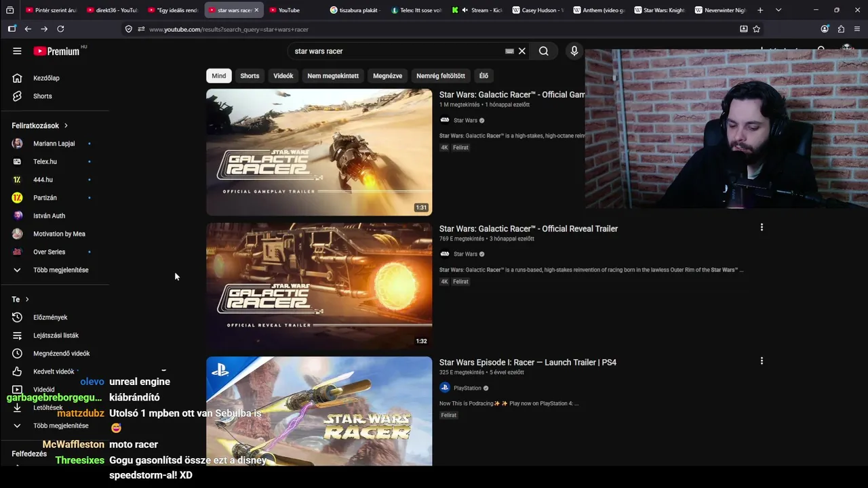Open Kedvelt videók liked videos
Screen dimensions: 868x488
click(54, 371)
